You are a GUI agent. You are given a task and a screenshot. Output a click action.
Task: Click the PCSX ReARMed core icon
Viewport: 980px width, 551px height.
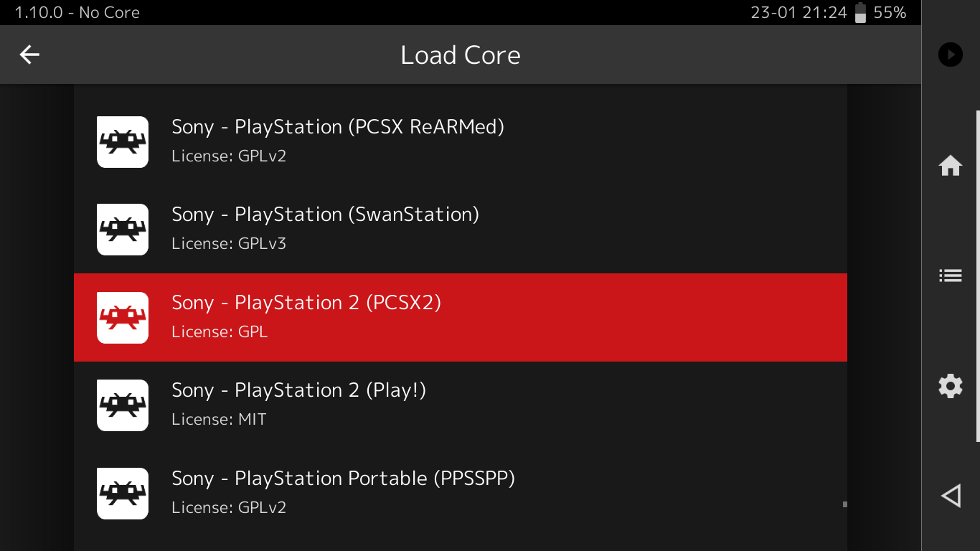[122, 142]
